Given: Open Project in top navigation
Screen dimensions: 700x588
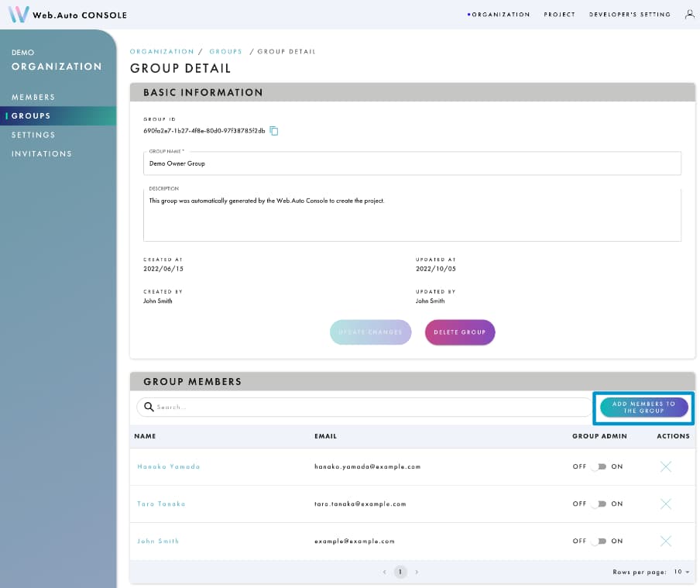Looking at the screenshot, I should (x=559, y=14).
